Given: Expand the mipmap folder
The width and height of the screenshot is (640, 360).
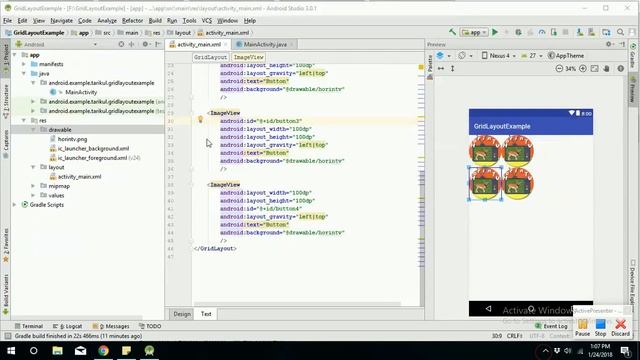Looking at the screenshot, I should (x=33, y=186).
